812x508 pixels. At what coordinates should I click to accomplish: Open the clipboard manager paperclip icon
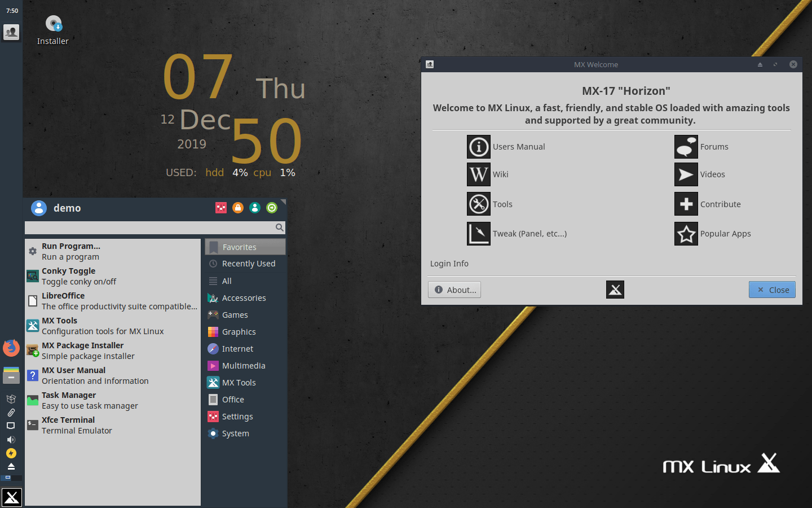pos(11,413)
